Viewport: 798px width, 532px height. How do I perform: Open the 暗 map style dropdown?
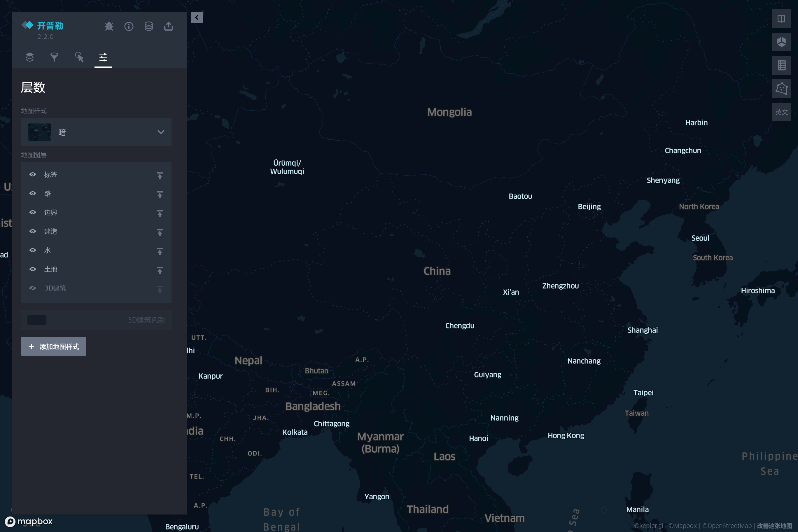point(96,132)
